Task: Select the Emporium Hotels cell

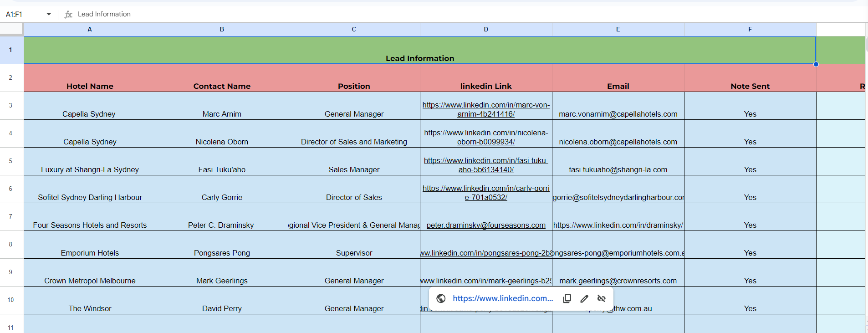Action: pos(90,245)
